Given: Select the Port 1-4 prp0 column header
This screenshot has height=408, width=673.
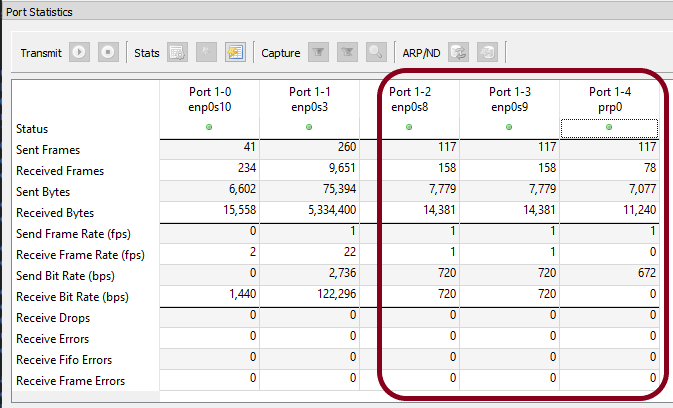Looking at the screenshot, I should tap(610, 100).
